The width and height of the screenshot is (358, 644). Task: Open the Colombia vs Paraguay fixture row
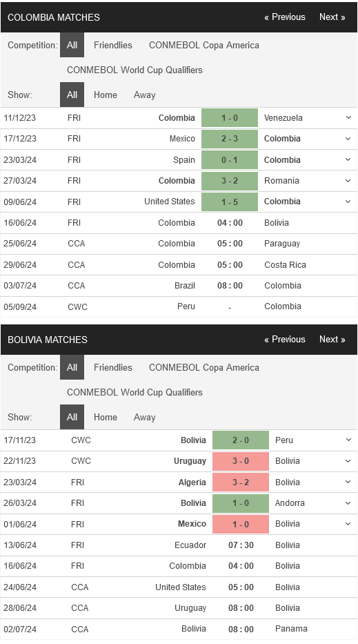click(179, 244)
